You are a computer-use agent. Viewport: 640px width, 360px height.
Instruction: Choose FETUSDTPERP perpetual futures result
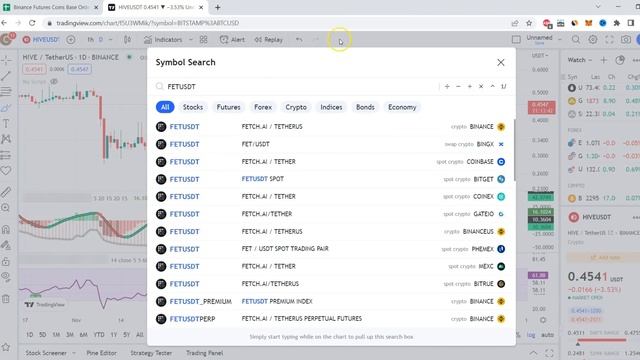click(331, 319)
